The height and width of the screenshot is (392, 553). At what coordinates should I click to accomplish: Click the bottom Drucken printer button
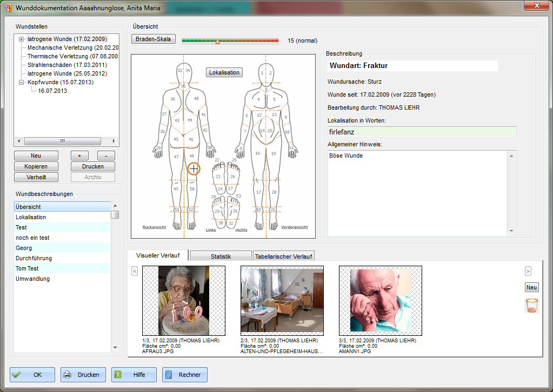(x=83, y=375)
